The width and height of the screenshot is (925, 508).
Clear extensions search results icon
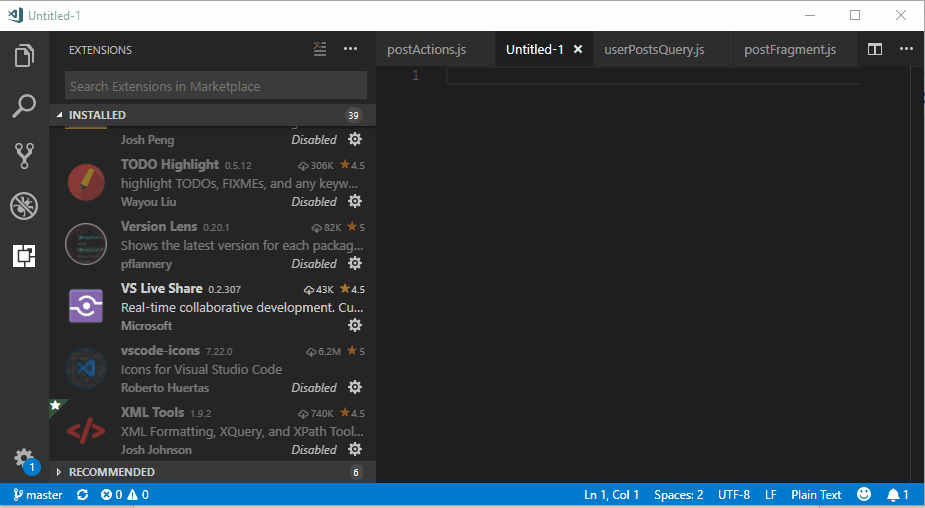tap(320, 49)
